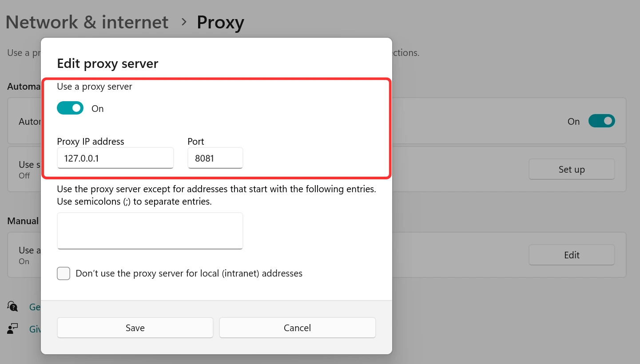Go back to Network & internet

click(87, 22)
